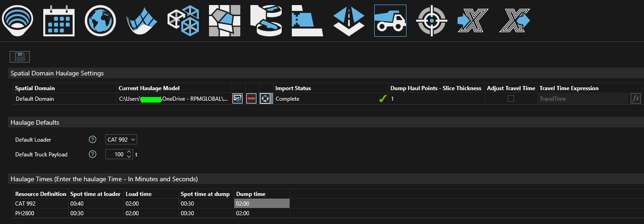Decrease Default Truck Payload with down arrow

(x=129, y=157)
